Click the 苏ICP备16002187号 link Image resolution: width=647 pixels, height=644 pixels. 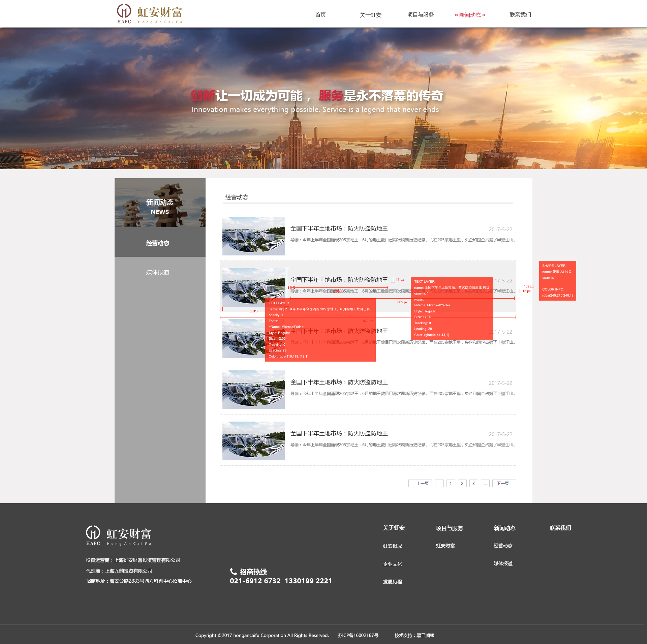(x=358, y=635)
